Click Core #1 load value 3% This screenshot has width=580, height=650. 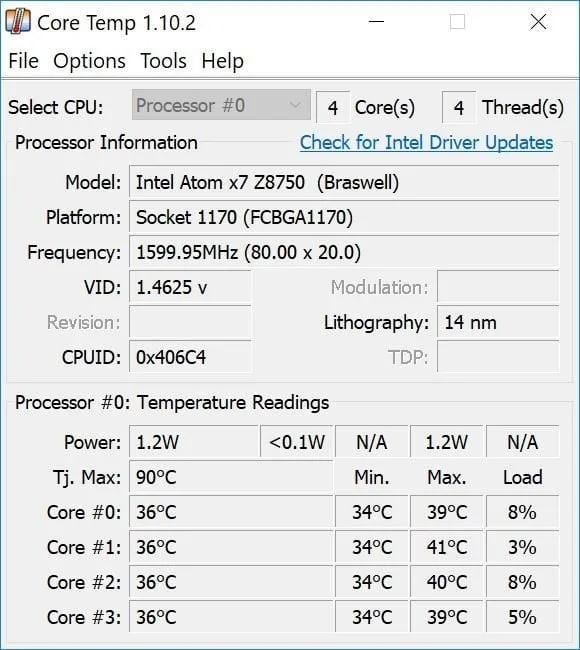click(x=522, y=547)
